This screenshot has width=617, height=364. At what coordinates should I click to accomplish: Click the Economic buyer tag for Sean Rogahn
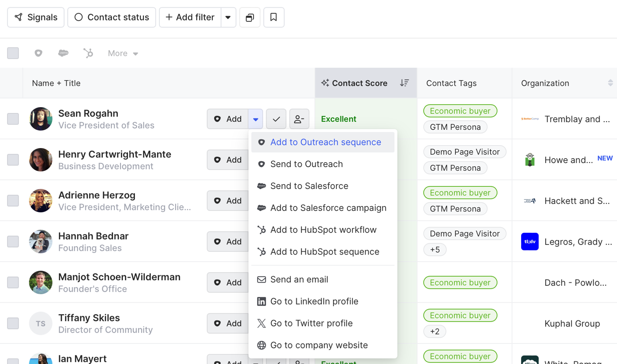click(460, 111)
